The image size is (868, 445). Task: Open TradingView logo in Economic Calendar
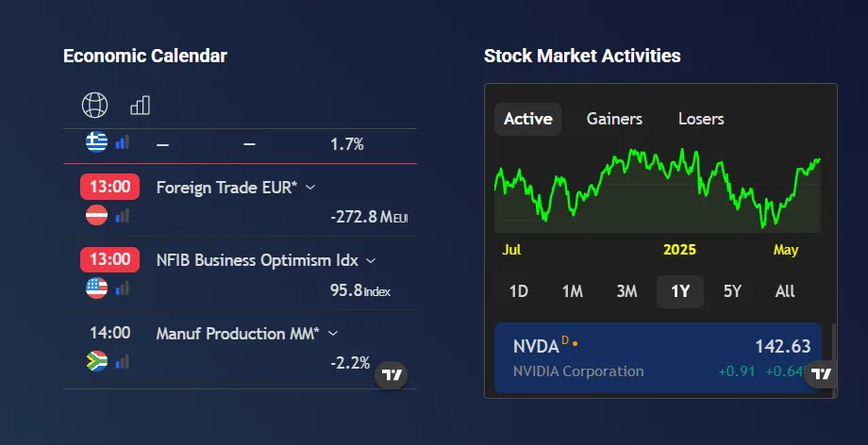point(392,374)
